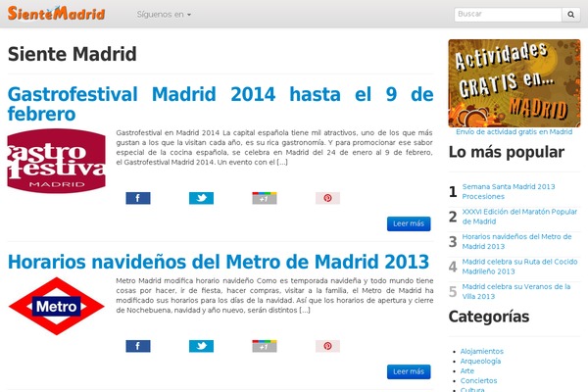The width and height of the screenshot is (588, 392).
Task: Focus the Buscar search field
Action: click(x=508, y=15)
